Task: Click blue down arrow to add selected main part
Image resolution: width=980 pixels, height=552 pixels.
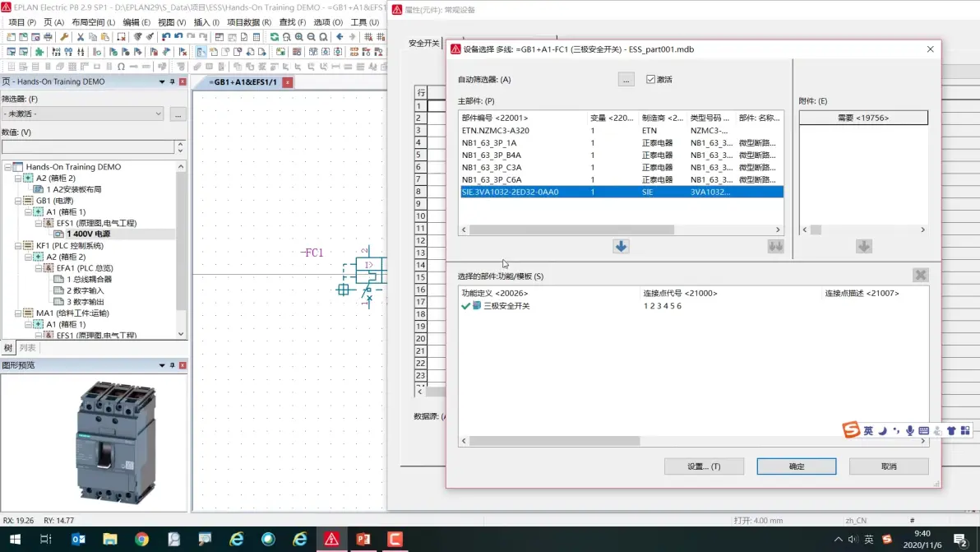Action: click(621, 246)
